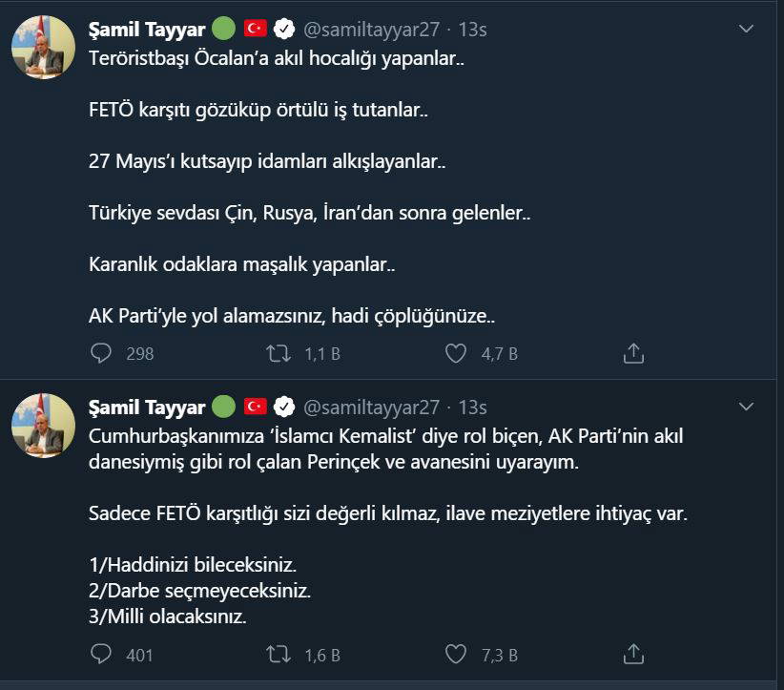784x690 pixels.
Task: Click verified badge on the first tweet
Action: pyautogui.click(x=283, y=30)
